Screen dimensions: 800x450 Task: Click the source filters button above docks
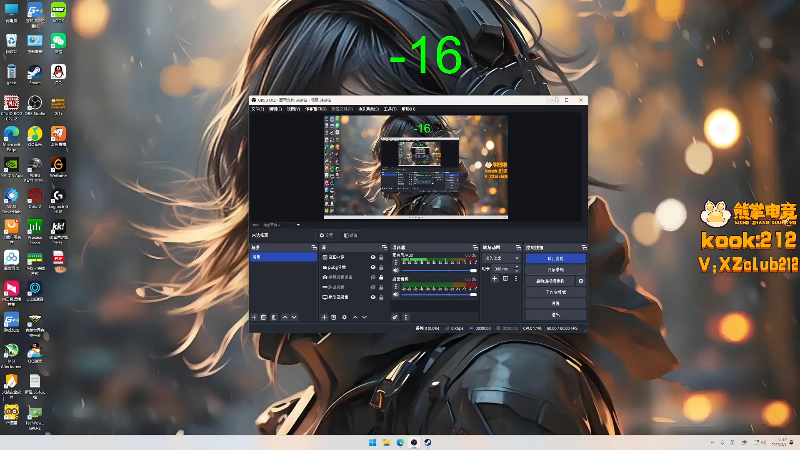[x=351, y=235]
